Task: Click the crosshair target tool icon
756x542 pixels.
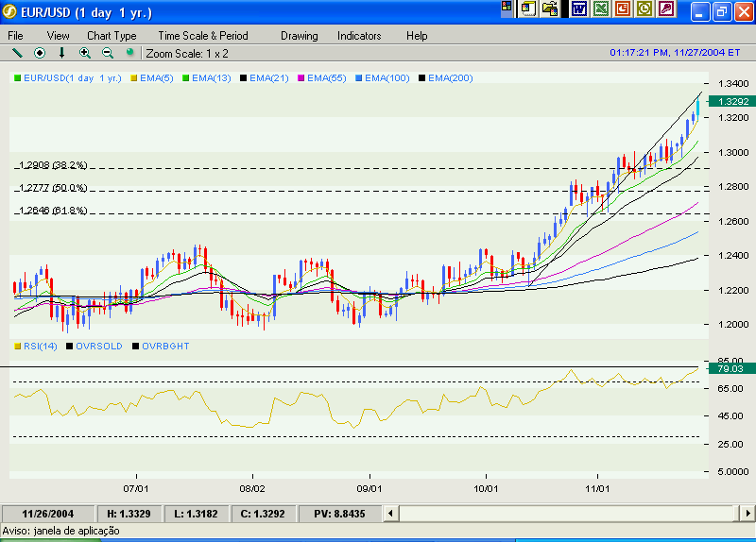Action: click(x=40, y=53)
